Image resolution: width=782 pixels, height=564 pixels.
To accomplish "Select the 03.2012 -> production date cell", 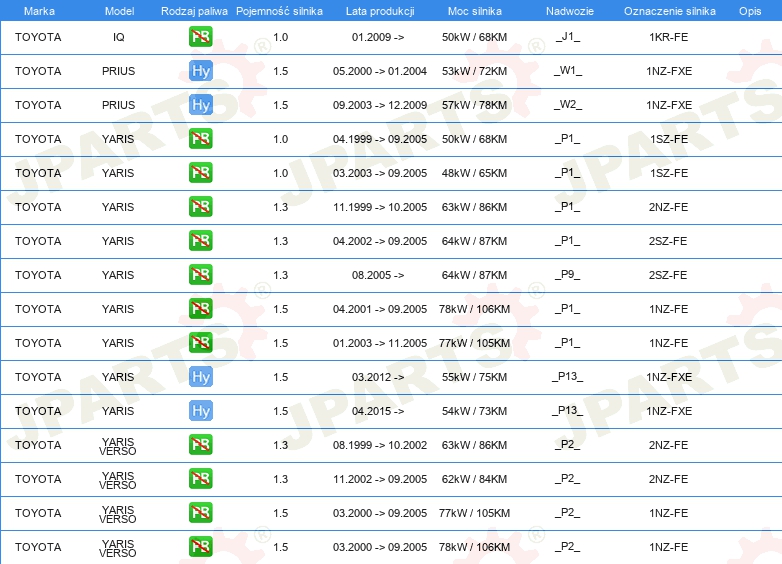I will point(378,376).
